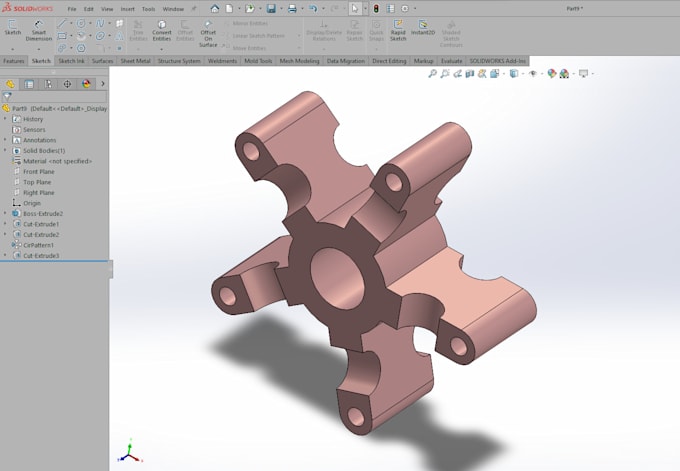Choose the Polygon sketch tool
Image resolution: width=680 pixels, height=471 pixels.
click(x=81, y=48)
